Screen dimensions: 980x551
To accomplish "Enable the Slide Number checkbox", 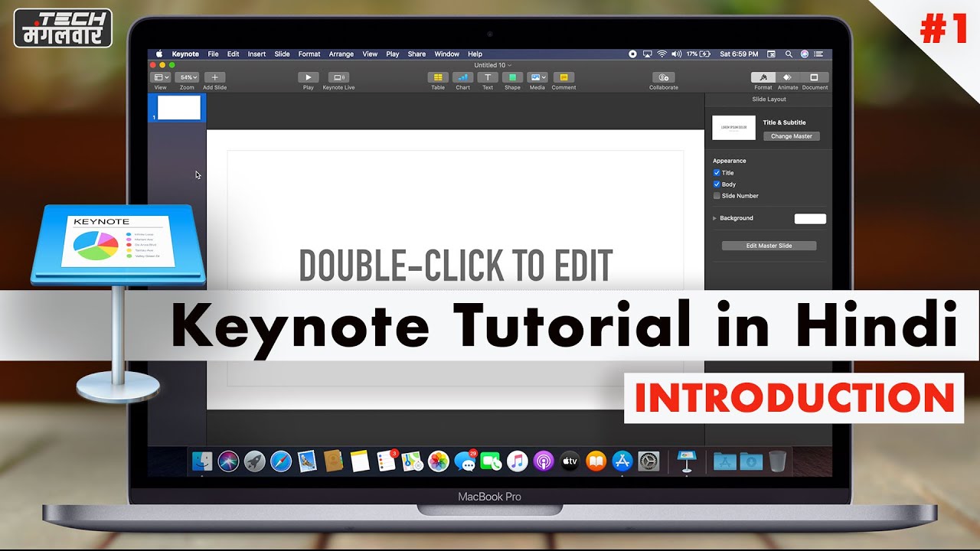I will point(717,196).
